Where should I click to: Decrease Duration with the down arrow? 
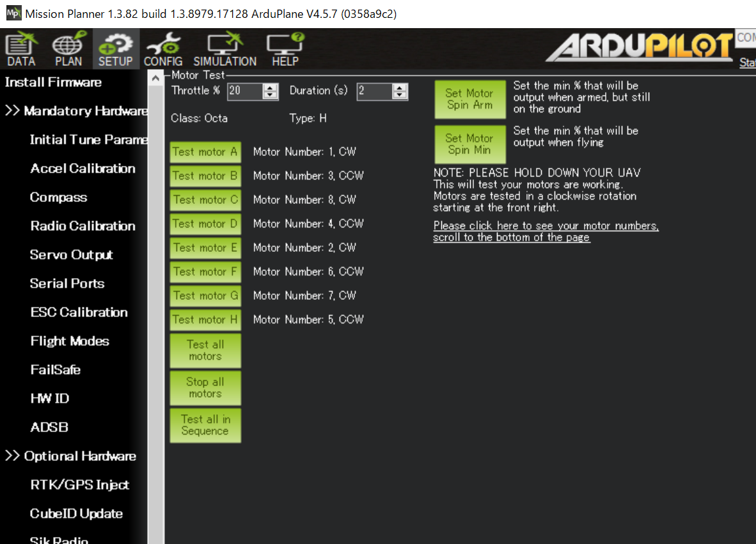click(x=400, y=95)
